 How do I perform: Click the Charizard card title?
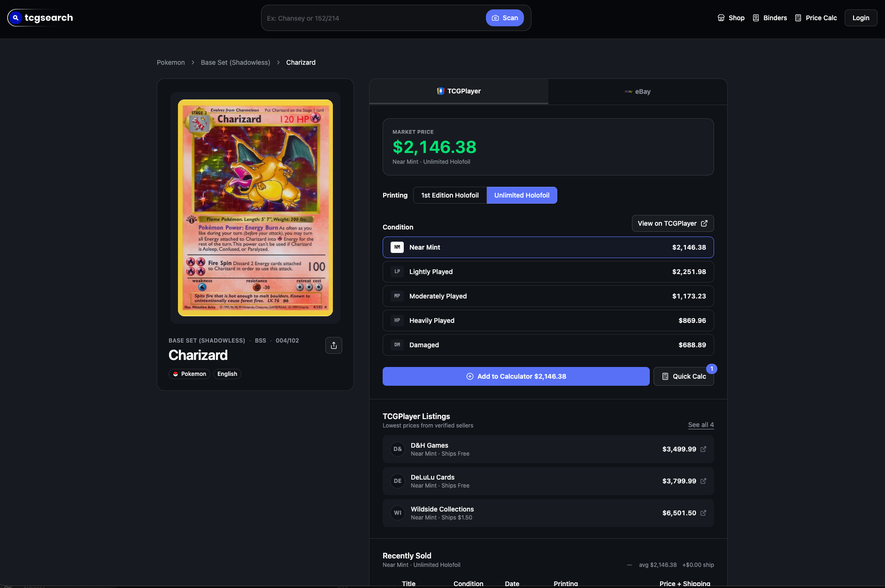[198, 355]
